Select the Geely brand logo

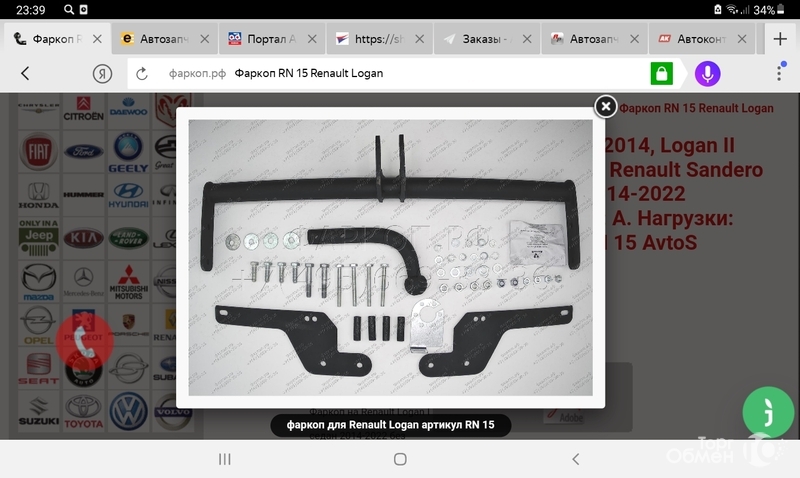coord(128,152)
